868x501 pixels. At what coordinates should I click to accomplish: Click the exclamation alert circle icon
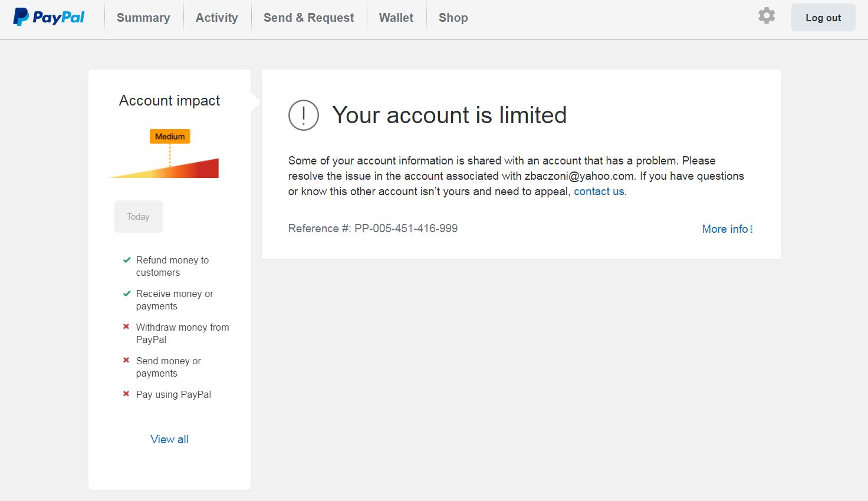point(304,115)
